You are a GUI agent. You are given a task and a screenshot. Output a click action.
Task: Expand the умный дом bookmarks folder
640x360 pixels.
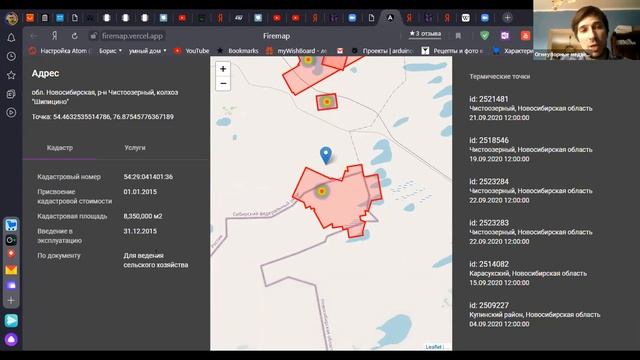point(147,51)
